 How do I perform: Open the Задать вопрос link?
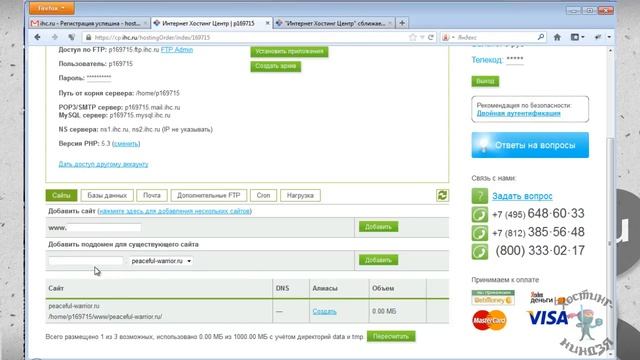(x=522, y=196)
